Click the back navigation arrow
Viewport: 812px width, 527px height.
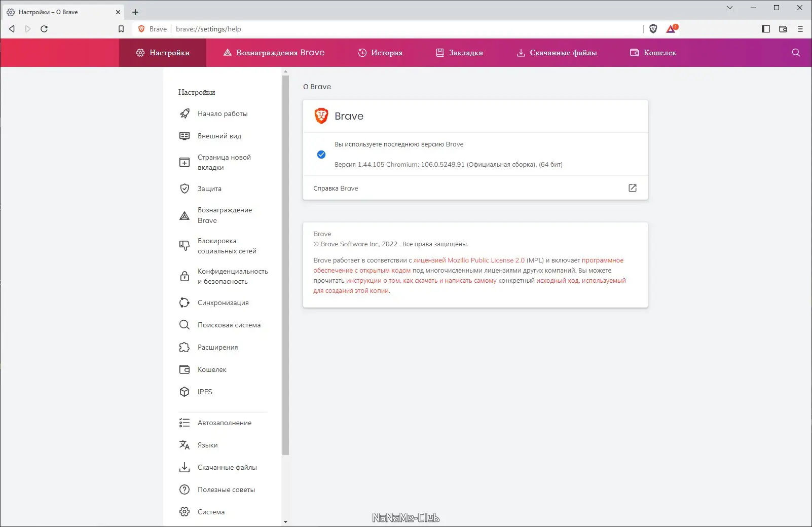(x=12, y=29)
